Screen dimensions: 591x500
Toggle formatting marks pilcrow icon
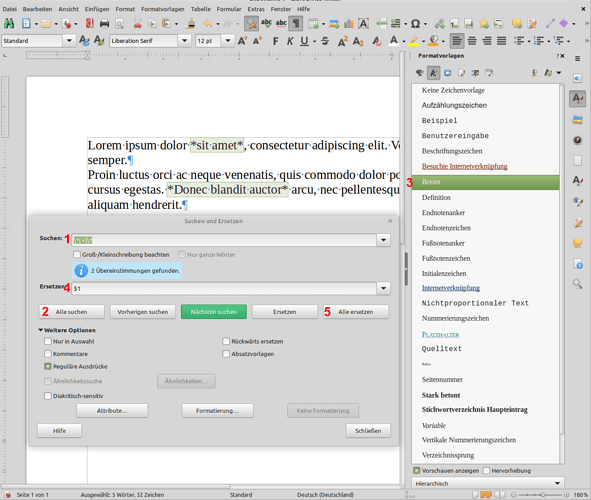click(296, 24)
